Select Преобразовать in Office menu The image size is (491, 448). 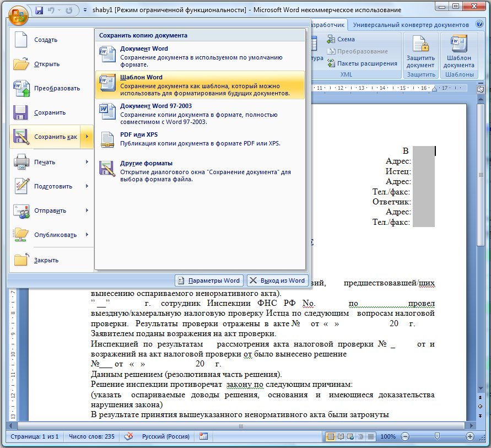pyautogui.click(x=51, y=88)
